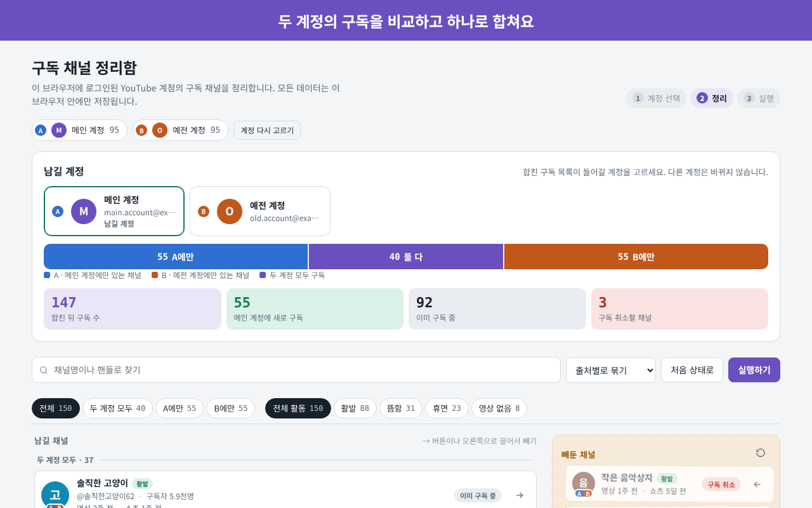This screenshot has height=508, width=812.
Task: Click the 이미 구독 중 badge on 솔직한 고양이
Action: pos(478,495)
